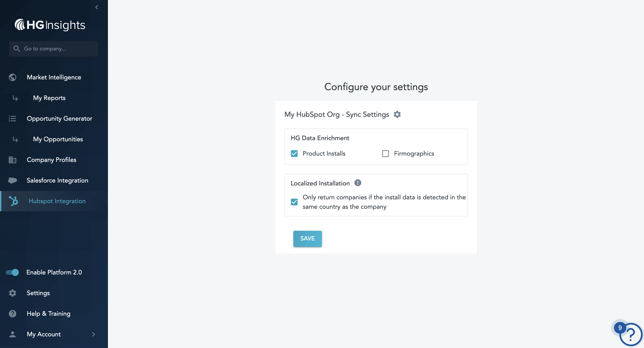Image resolution: width=644 pixels, height=348 pixels.
Task: Click the Opportunity Generator list icon
Action: tap(13, 119)
